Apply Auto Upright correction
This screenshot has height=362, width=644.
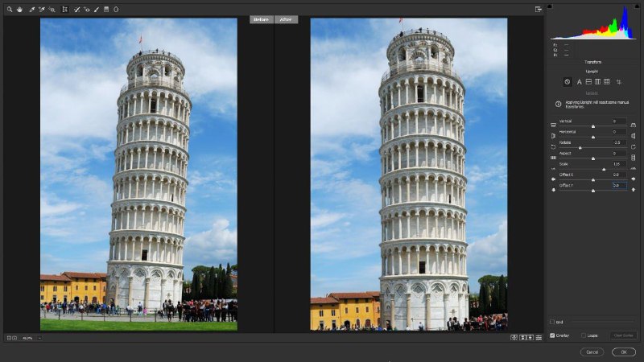tap(579, 82)
